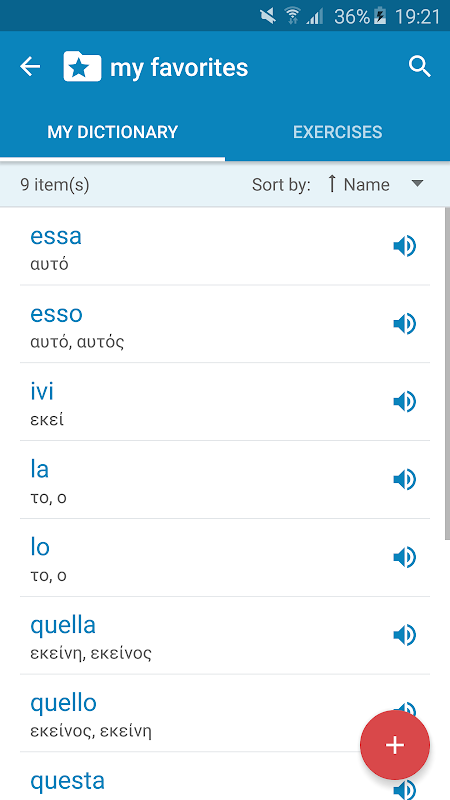Click the vertical scrollbar on the list
The width and height of the screenshot is (450, 800).
[447, 374]
